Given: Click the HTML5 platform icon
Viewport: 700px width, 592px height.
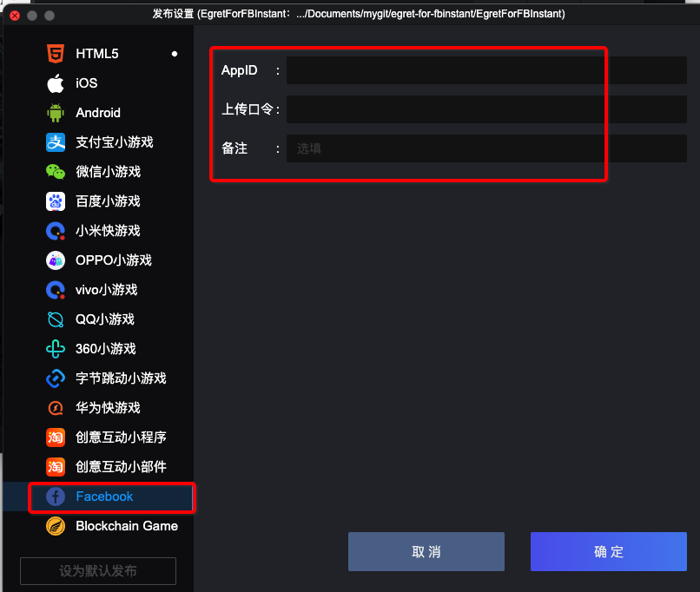Looking at the screenshot, I should (x=56, y=54).
